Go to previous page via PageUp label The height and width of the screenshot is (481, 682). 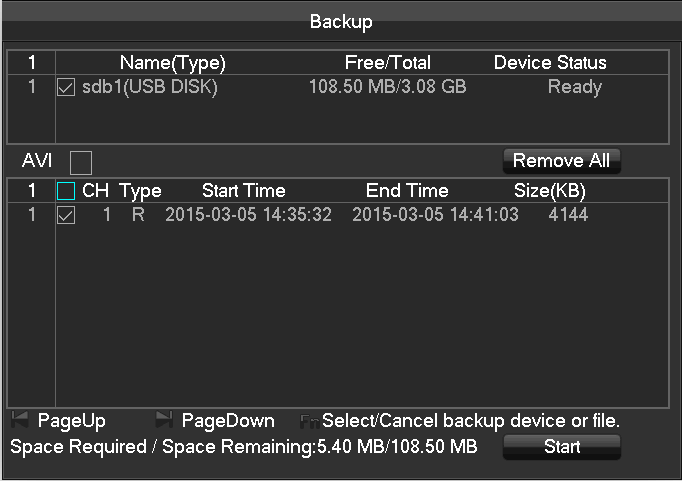pyautogui.click(x=72, y=421)
